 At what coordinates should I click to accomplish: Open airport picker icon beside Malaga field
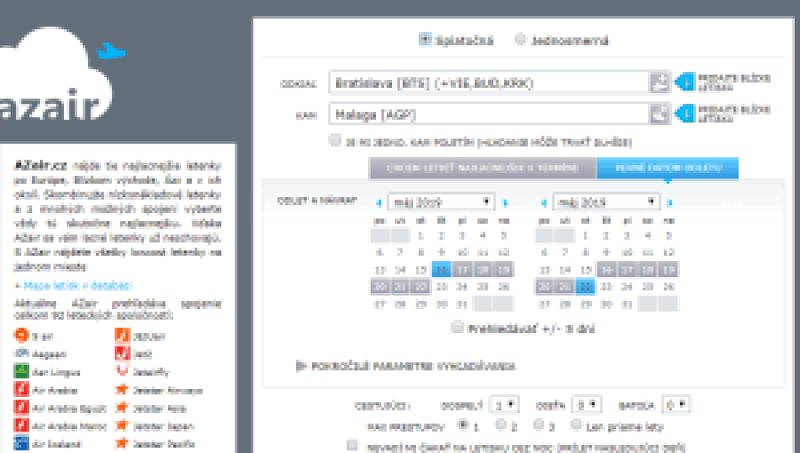click(x=659, y=114)
